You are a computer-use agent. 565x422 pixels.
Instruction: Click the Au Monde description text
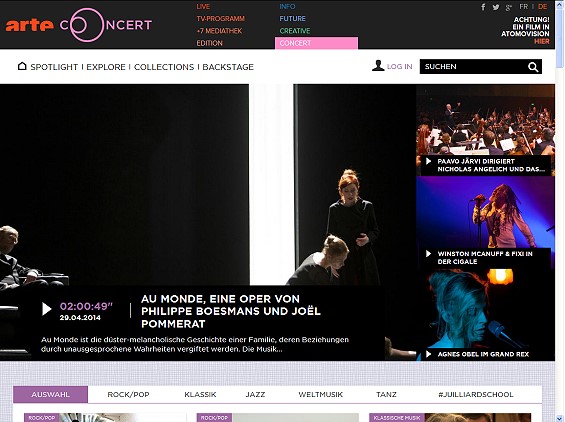(x=195, y=345)
